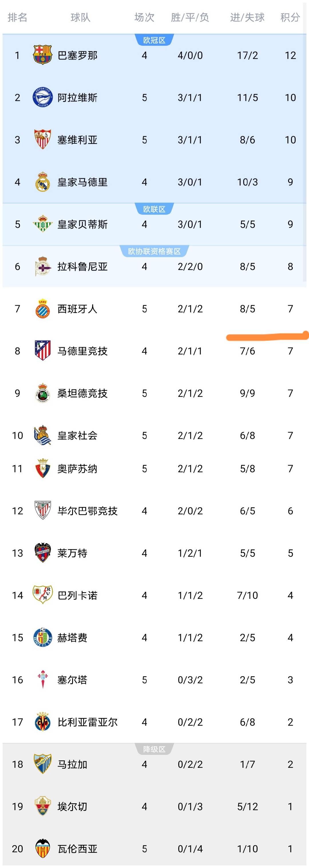Select the Villarreal yellow badge
This screenshot has width=309, height=868.
[42, 722]
